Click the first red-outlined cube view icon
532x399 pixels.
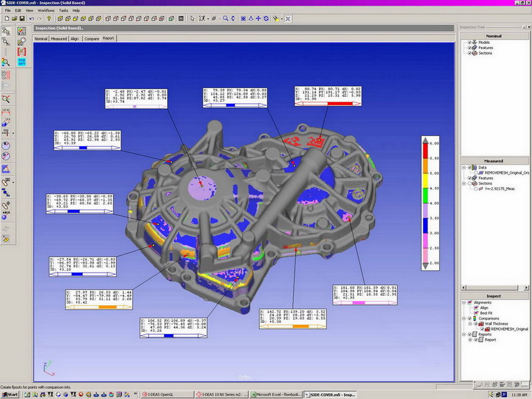[108, 19]
